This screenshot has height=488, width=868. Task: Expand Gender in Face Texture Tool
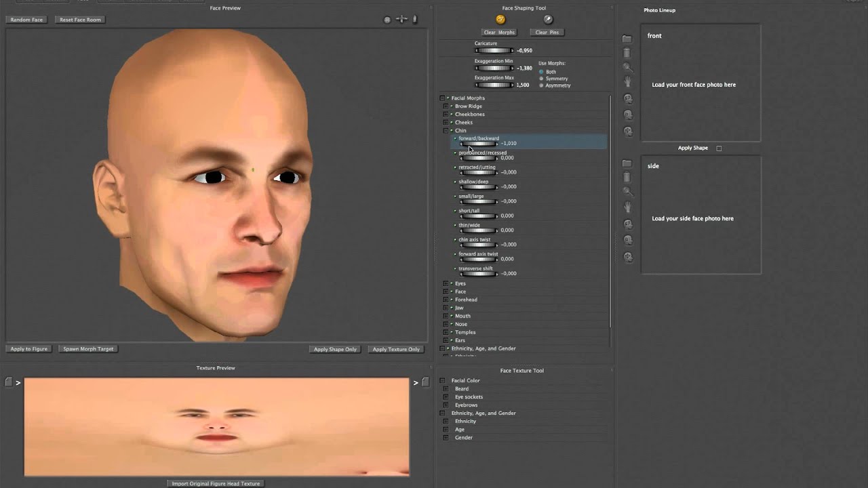pos(446,438)
